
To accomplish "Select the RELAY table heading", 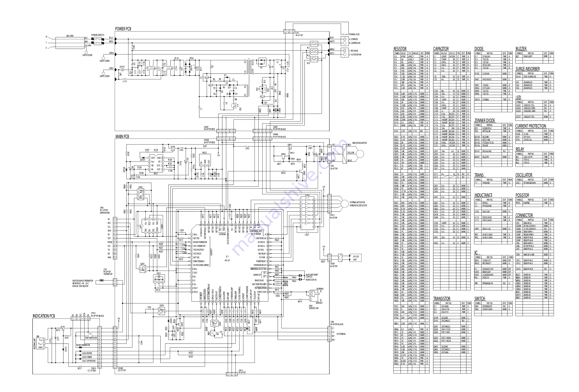I will (520, 149).
